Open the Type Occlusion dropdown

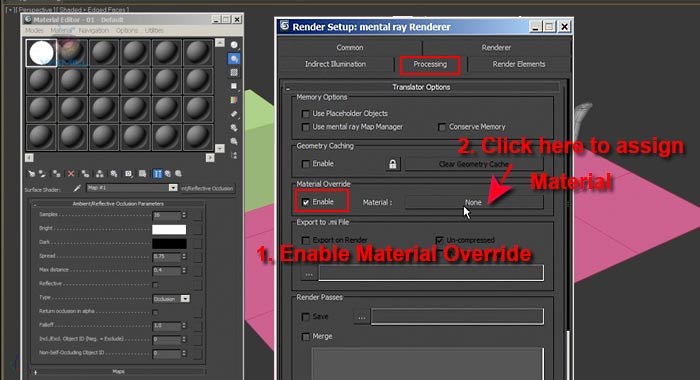tap(185, 298)
